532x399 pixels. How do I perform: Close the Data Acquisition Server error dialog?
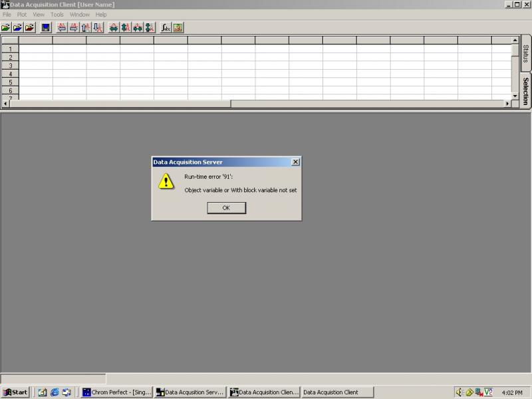(295, 162)
